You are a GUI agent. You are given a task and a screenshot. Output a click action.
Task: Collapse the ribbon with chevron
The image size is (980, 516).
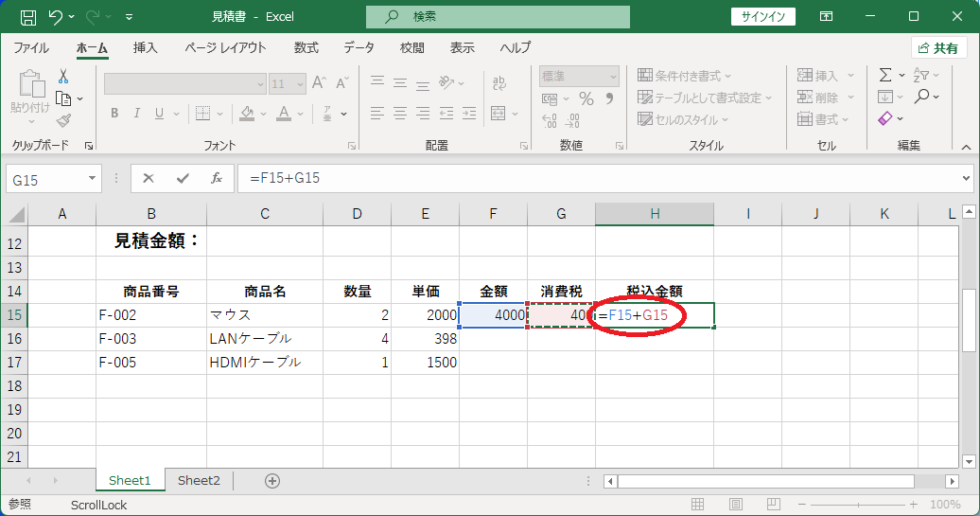click(966, 147)
